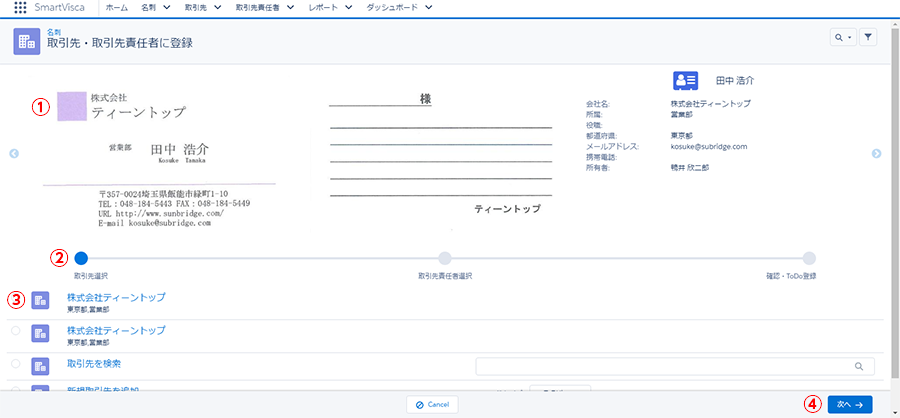Open the 名刺 navigation tab
Screen dimensions: 900x418
(x=148, y=8)
